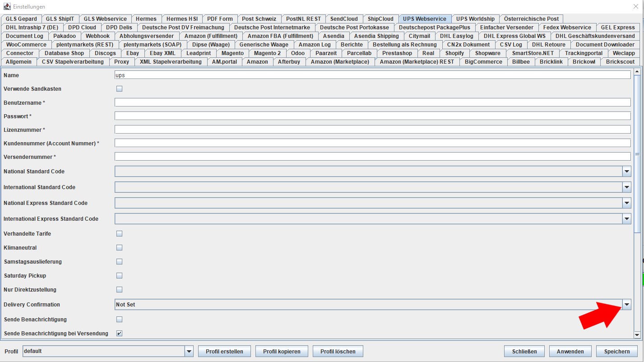
Task: Open the Trackingportal tab
Action: point(584,53)
